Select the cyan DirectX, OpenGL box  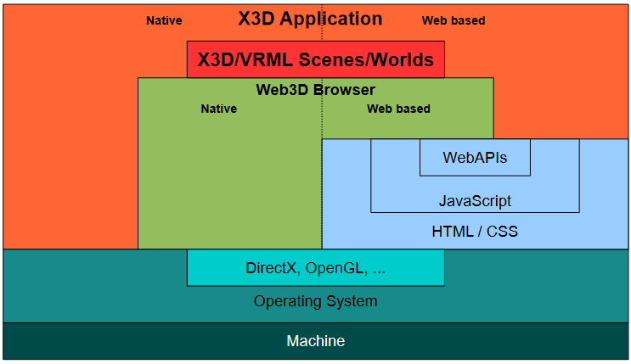[315, 268]
